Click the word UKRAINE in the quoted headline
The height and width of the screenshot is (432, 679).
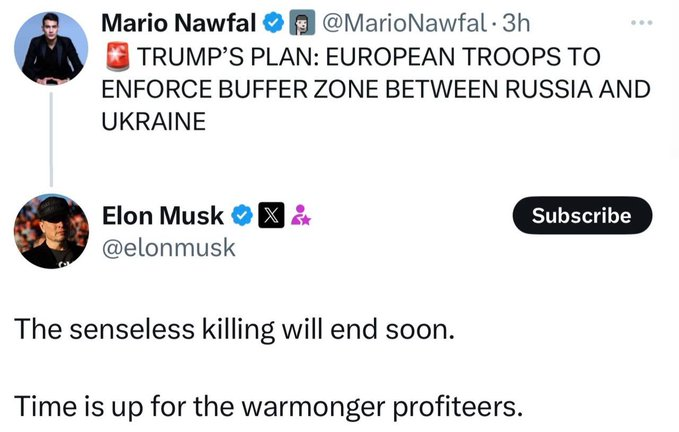pyautogui.click(x=153, y=120)
